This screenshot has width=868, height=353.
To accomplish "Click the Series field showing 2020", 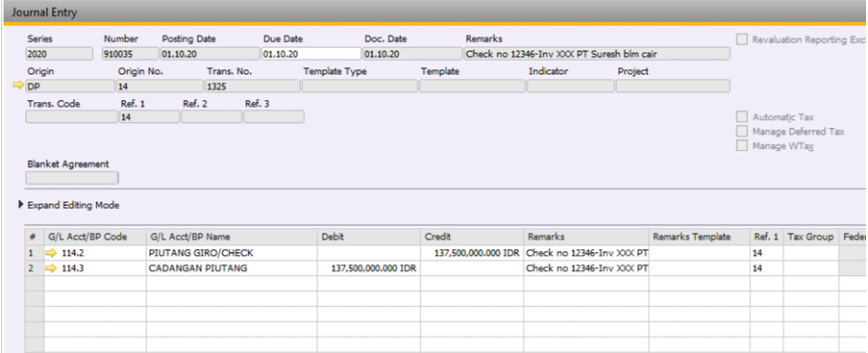I will pyautogui.click(x=60, y=54).
